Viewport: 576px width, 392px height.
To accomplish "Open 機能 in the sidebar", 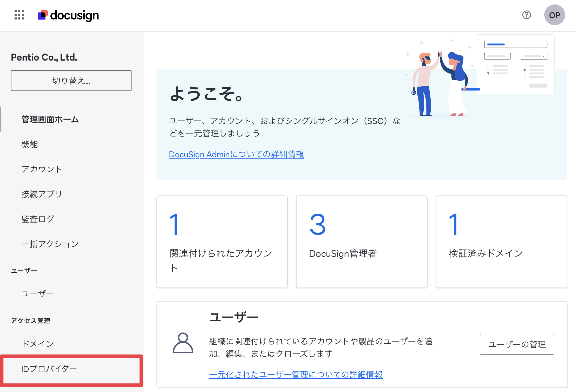I will point(30,144).
